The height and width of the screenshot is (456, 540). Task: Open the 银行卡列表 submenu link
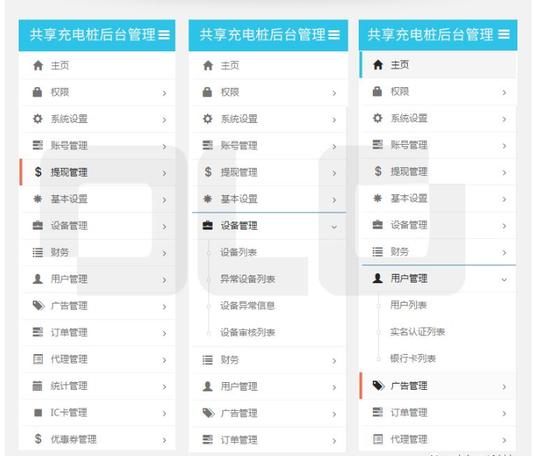click(413, 358)
